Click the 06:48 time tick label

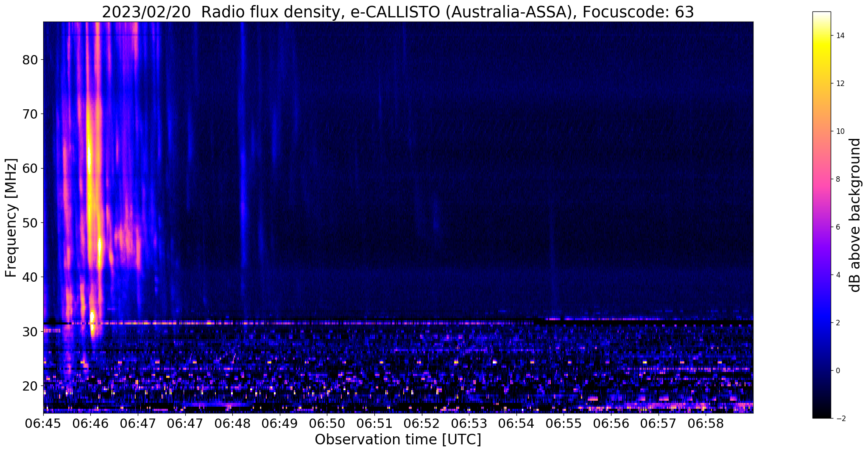pyautogui.click(x=233, y=423)
